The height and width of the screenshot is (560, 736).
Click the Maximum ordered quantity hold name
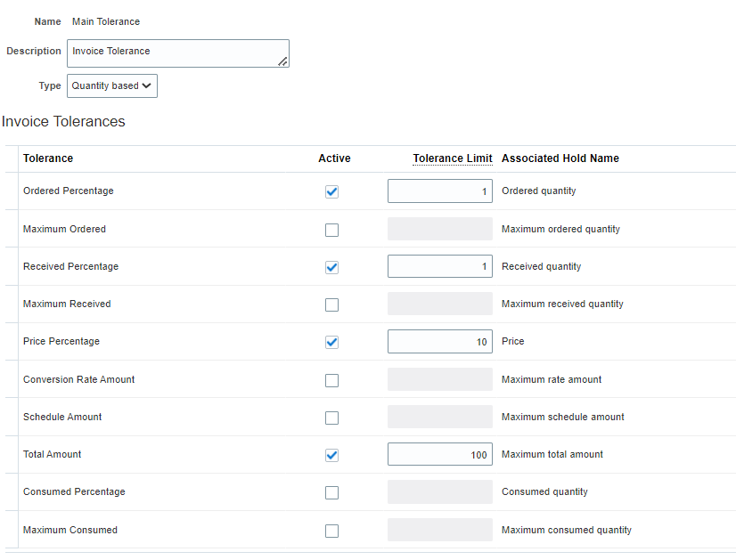561,229
